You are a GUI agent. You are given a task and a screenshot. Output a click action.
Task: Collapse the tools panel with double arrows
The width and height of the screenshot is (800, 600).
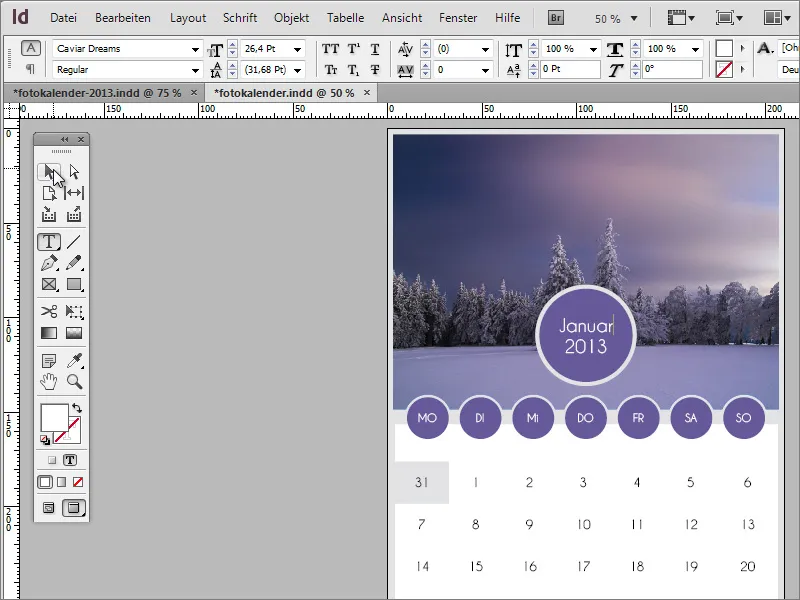pyautogui.click(x=64, y=139)
